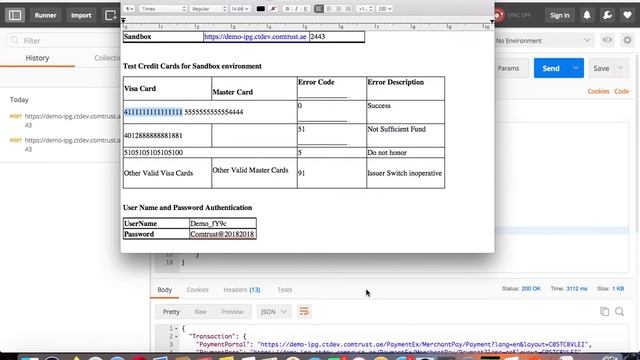Select response Headers (13) tab

point(242,289)
